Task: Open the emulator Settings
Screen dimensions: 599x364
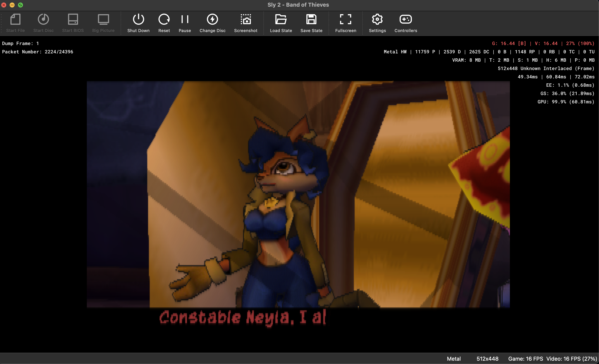Action: (x=377, y=23)
